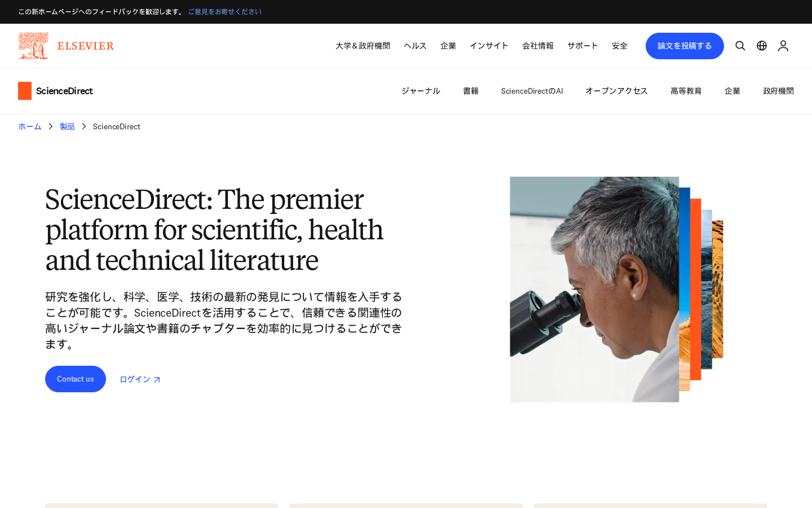
Task: Select the ScienceDirectのAI tab
Action: [x=532, y=91]
